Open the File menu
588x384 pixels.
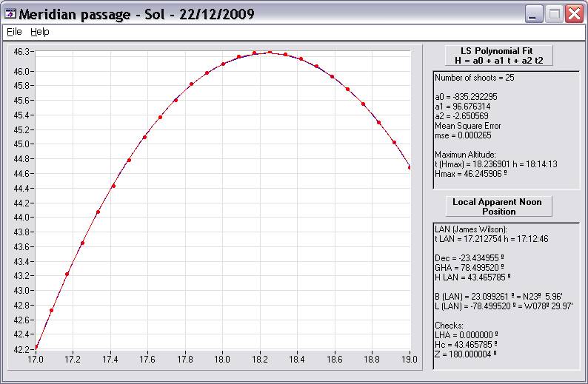pyautogui.click(x=14, y=32)
